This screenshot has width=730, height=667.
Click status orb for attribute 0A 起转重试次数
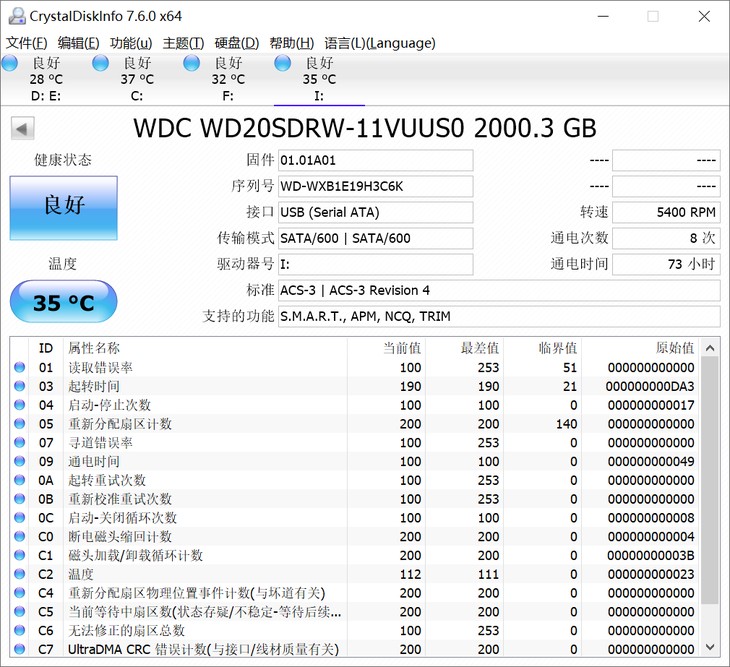pyautogui.click(x=20, y=480)
